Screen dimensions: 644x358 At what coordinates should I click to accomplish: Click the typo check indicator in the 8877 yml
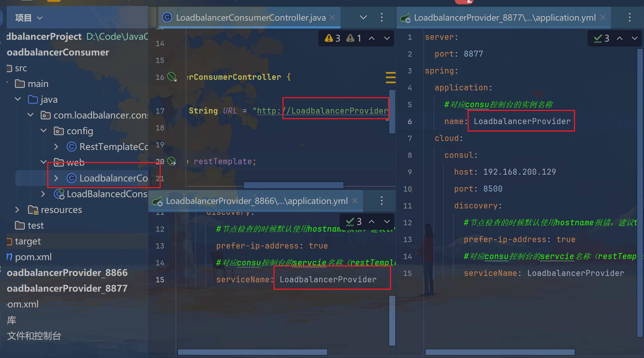coord(602,38)
